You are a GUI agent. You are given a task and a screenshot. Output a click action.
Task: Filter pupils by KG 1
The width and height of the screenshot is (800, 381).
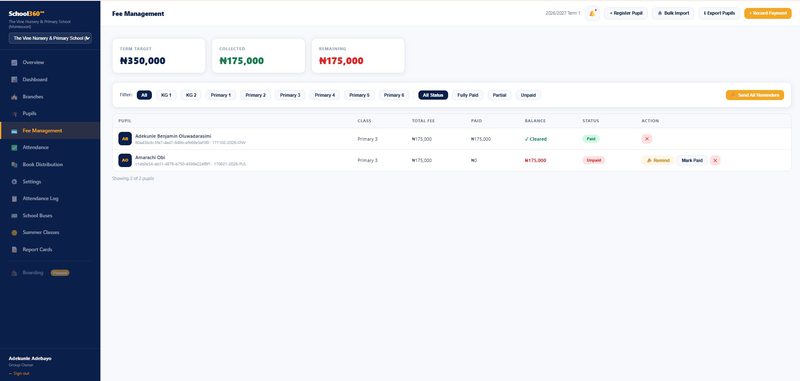click(166, 95)
